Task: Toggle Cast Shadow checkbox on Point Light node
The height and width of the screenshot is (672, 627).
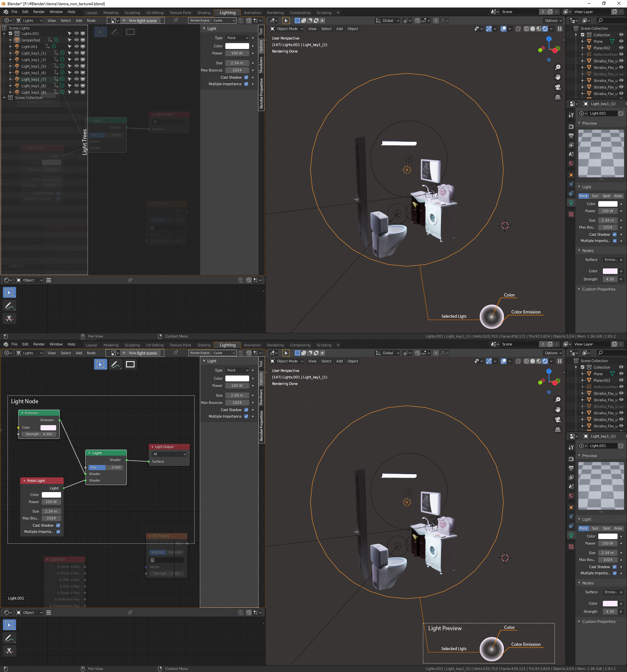Action: point(58,525)
